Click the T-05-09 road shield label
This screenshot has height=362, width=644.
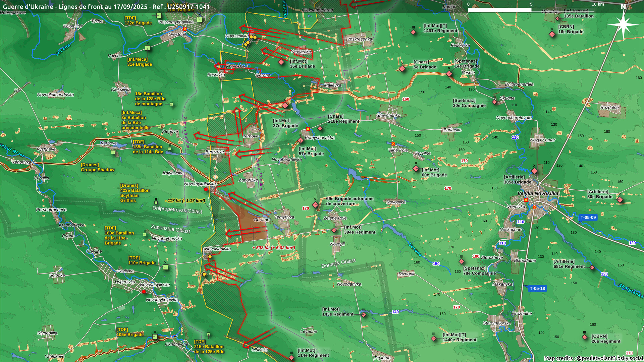588,217
